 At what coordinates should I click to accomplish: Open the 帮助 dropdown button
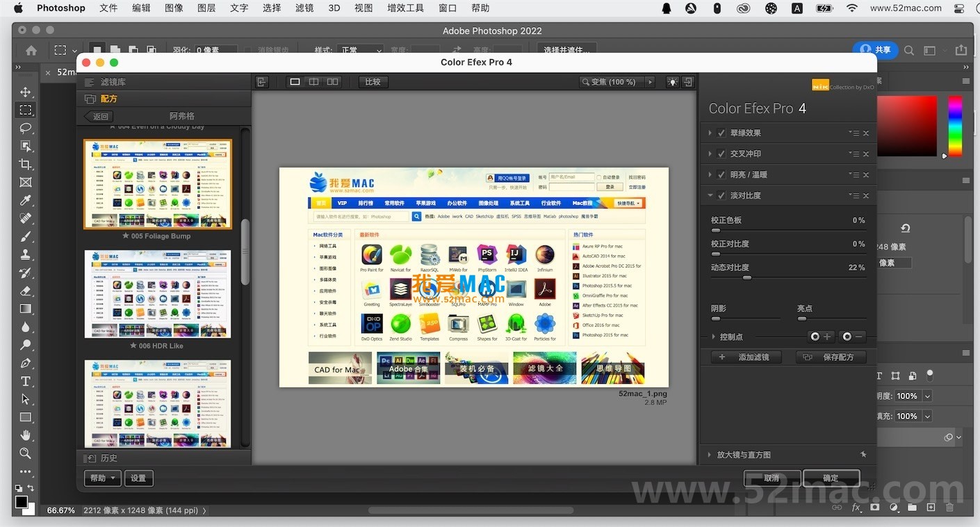(102, 478)
